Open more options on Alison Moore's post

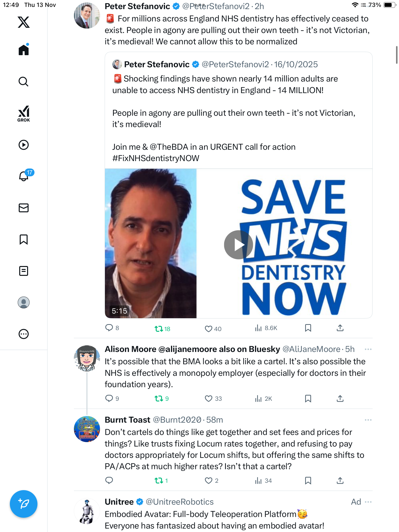(368, 349)
